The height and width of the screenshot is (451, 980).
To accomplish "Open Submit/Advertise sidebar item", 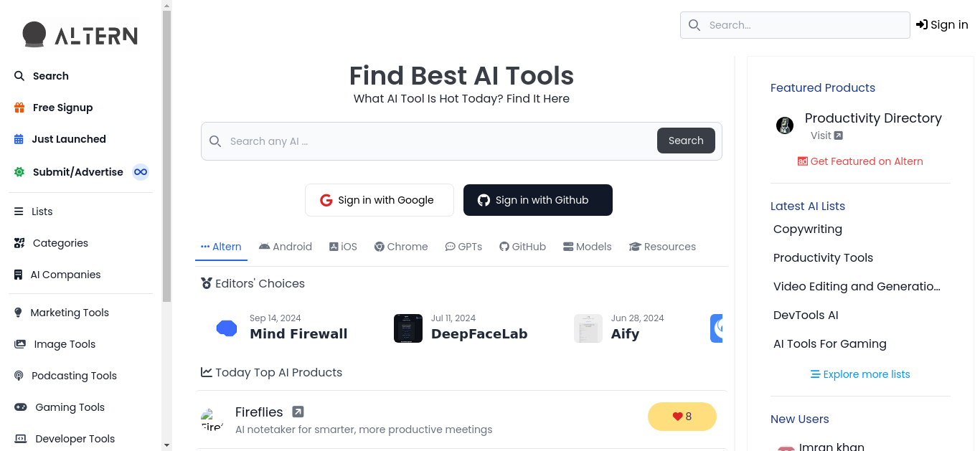I will tap(78, 172).
